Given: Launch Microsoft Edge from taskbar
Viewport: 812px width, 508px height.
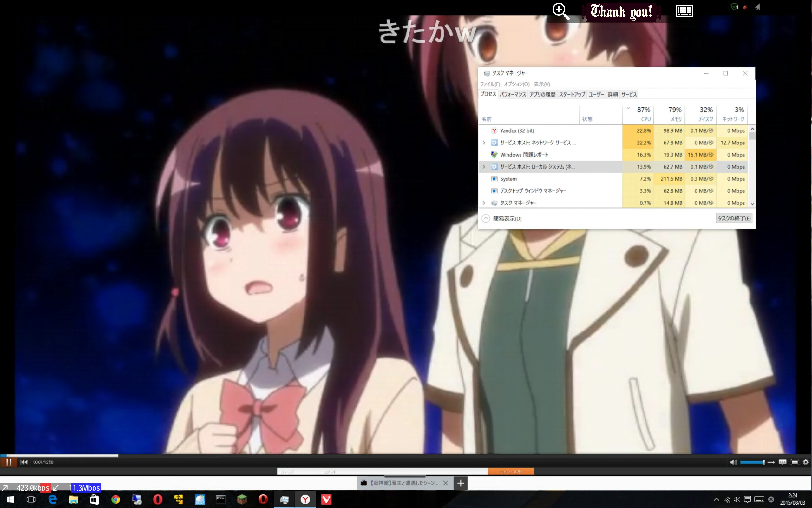Looking at the screenshot, I should click(x=52, y=500).
